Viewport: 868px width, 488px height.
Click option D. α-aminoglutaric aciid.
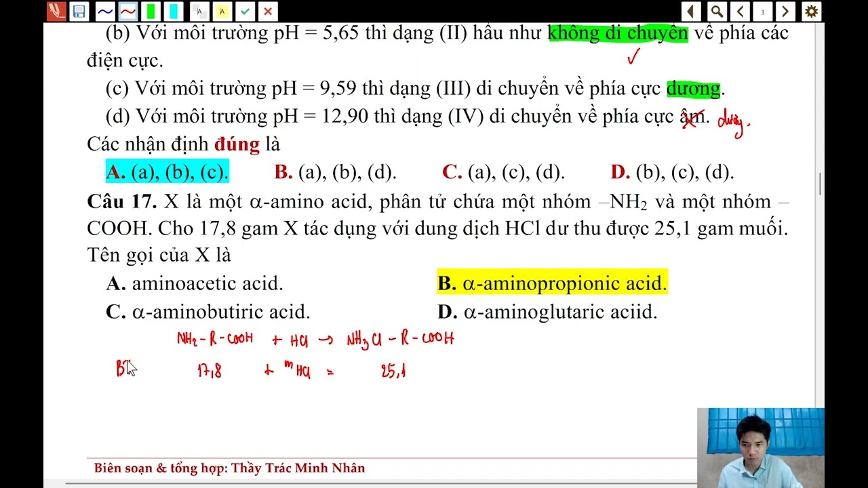click(547, 312)
